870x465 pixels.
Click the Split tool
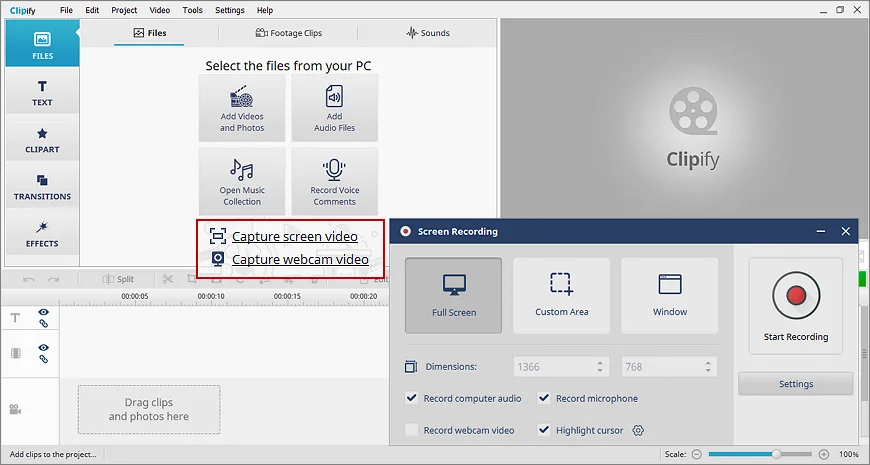pyautogui.click(x=118, y=279)
